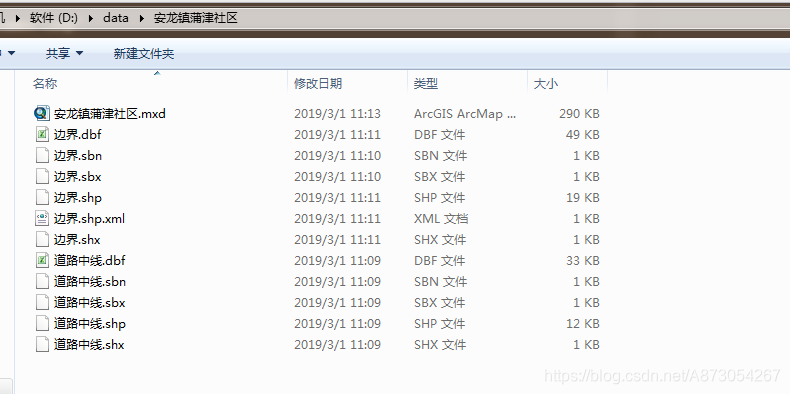Select file name 边界.dbf

[x=78, y=135]
